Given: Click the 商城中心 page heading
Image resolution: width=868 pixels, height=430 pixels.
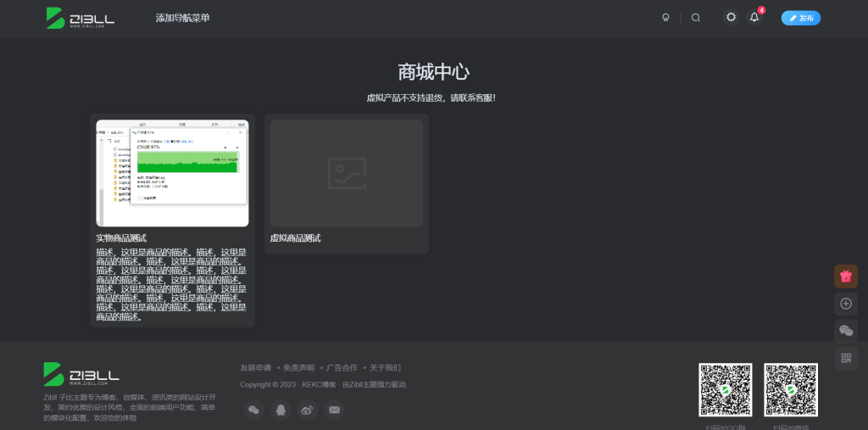Looking at the screenshot, I should (x=434, y=73).
